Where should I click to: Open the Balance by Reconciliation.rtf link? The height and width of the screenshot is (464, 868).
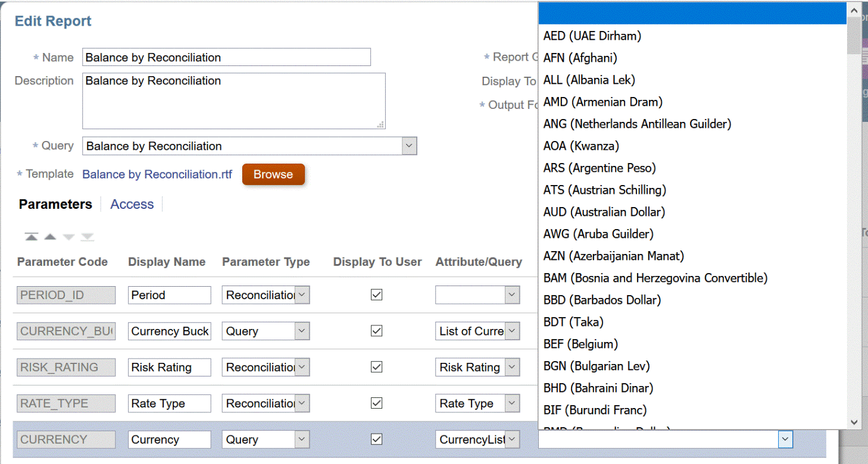(x=157, y=174)
